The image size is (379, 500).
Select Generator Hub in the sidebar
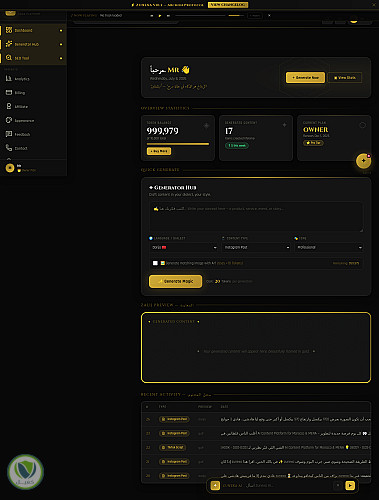(x=33, y=44)
